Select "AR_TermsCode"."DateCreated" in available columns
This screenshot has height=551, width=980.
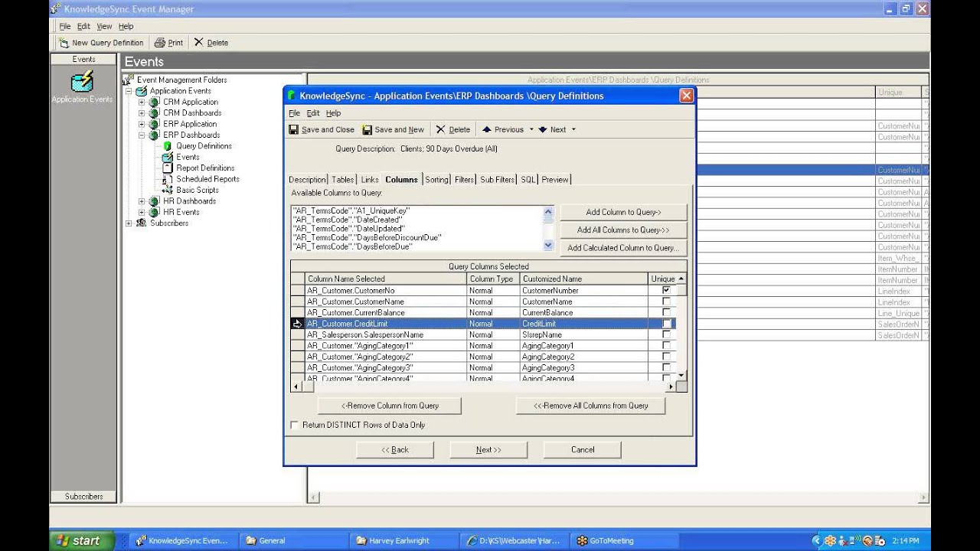tap(346, 220)
